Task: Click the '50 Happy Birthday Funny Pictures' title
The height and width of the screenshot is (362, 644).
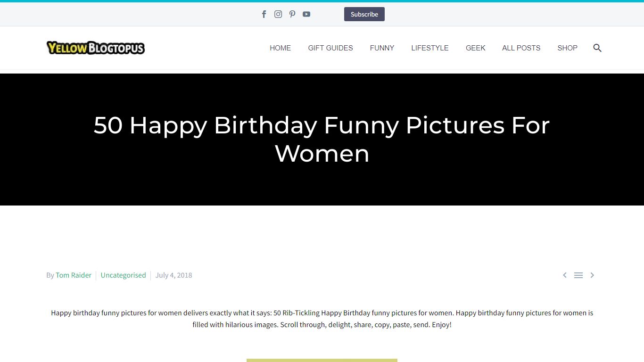Action: coord(322,139)
